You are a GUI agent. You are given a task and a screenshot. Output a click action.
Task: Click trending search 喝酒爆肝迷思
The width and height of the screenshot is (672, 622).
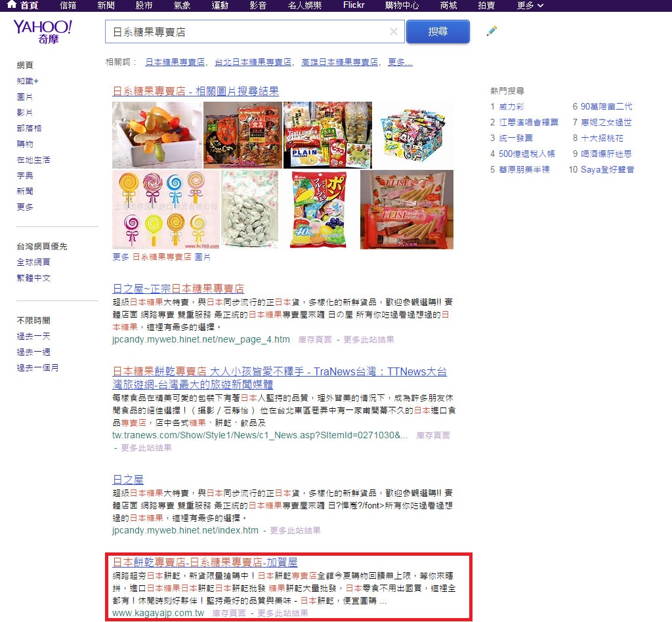[606, 154]
